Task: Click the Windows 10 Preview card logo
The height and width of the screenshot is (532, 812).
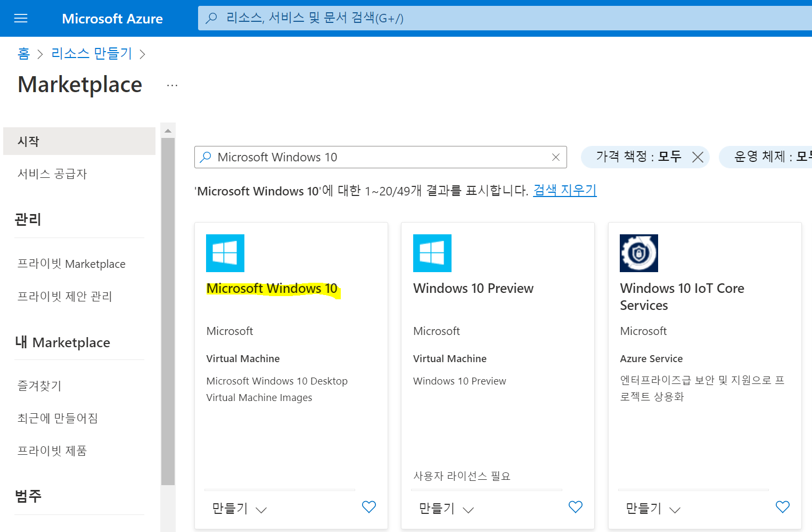Action: (x=432, y=253)
